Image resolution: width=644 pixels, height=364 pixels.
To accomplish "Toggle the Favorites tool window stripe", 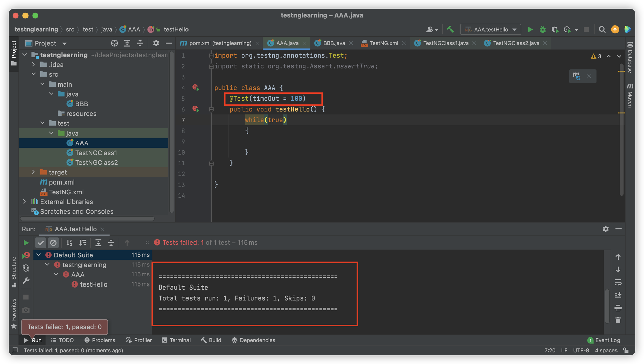I will pyautogui.click(x=14, y=313).
